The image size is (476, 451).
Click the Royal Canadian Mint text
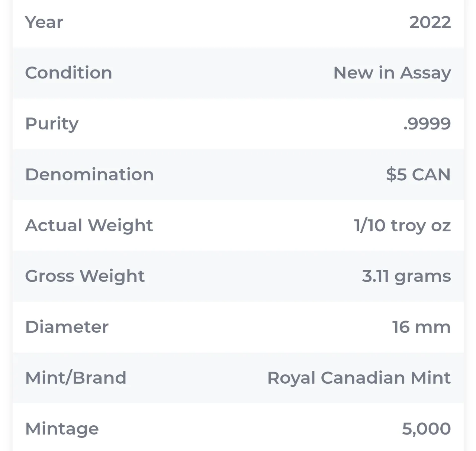(x=359, y=378)
